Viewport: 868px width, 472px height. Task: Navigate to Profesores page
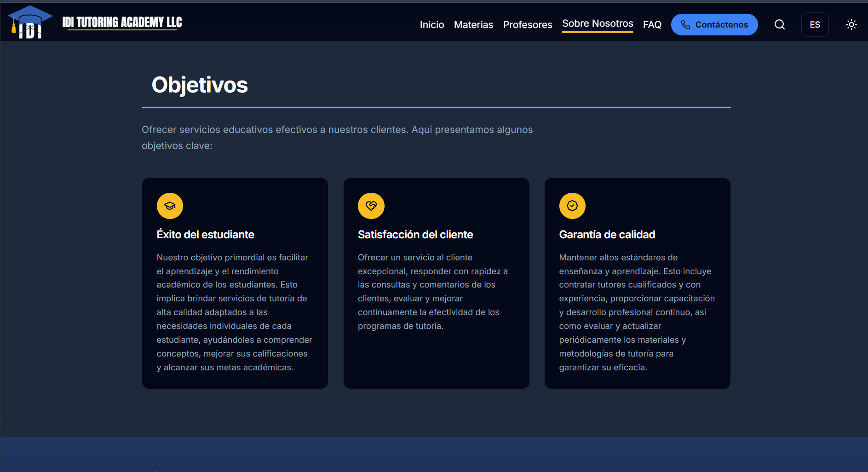528,25
